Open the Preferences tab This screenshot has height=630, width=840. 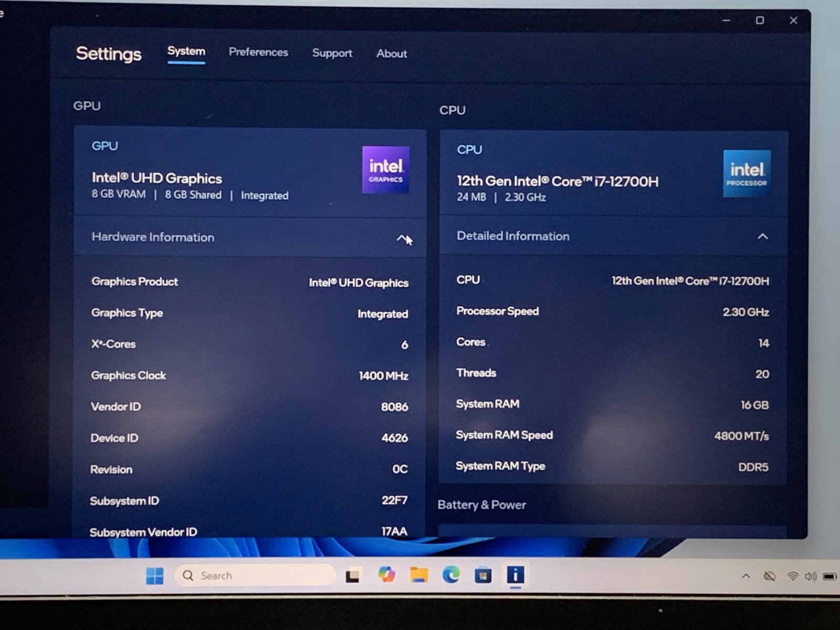(258, 52)
